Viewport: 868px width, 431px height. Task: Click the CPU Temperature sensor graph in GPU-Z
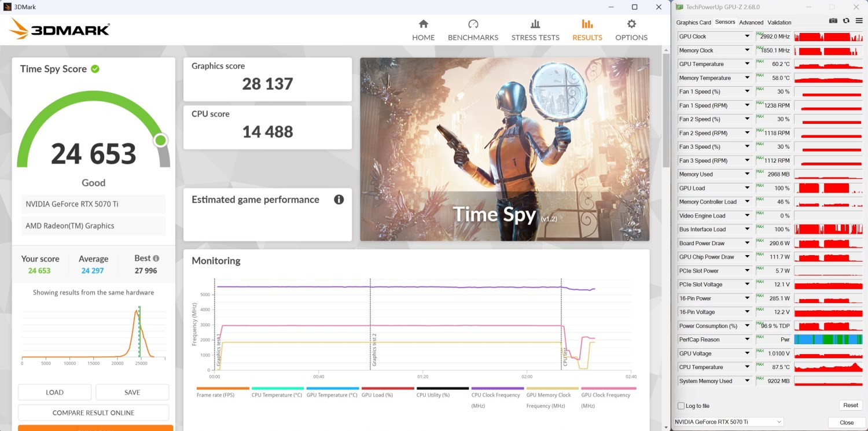coord(829,367)
